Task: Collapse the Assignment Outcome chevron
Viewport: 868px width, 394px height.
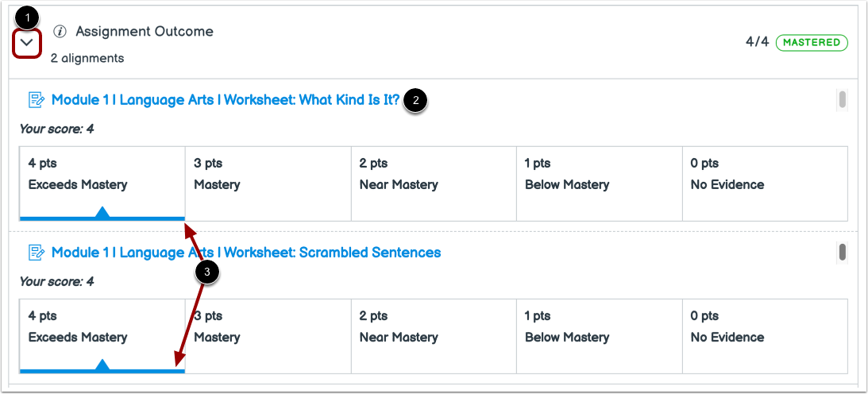Action: (27, 43)
